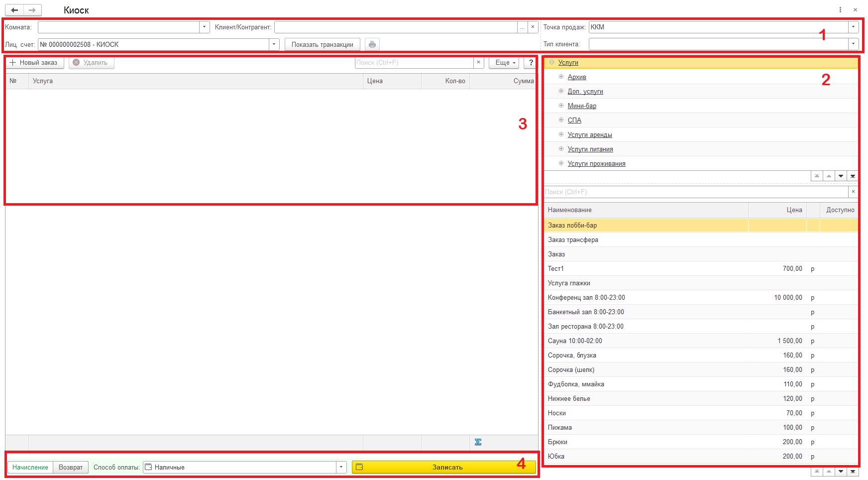Jump to the start of the price list
Image resolution: width=868 pixels, height=480 pixels.
tap(817, 471)
